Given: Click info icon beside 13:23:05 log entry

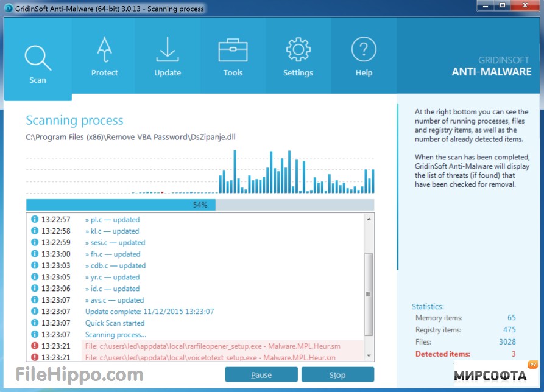Looking at the screenshot, I should click(x=35, y=276).
